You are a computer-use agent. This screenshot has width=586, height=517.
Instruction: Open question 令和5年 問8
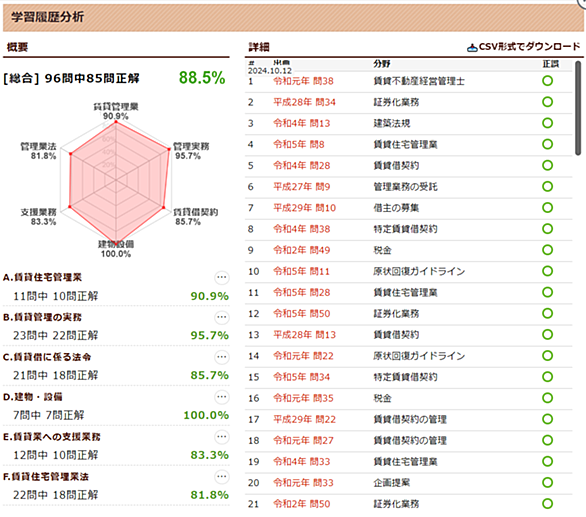299,144
